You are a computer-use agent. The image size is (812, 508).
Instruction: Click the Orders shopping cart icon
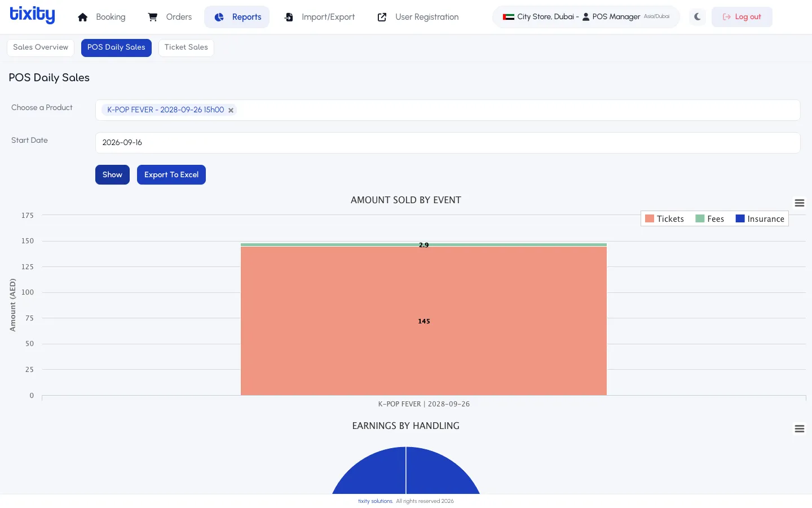[x=153, y=17]
